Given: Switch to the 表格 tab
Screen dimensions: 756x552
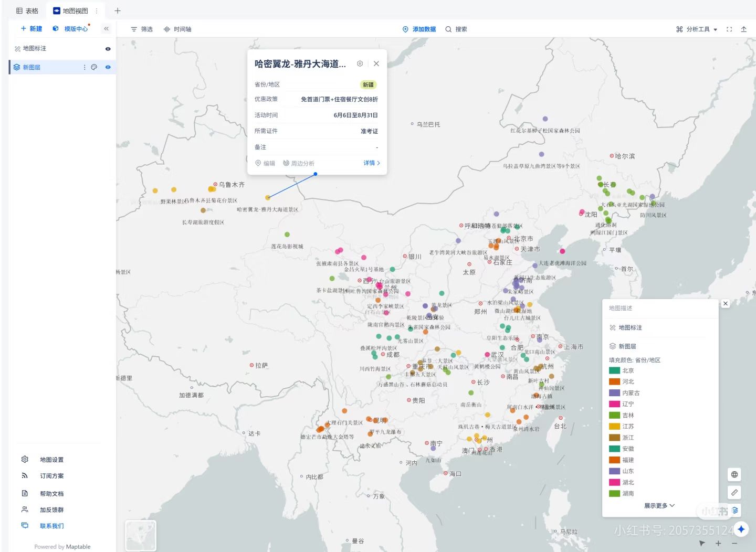Looking at the screenshot, I should coord(27,10).
